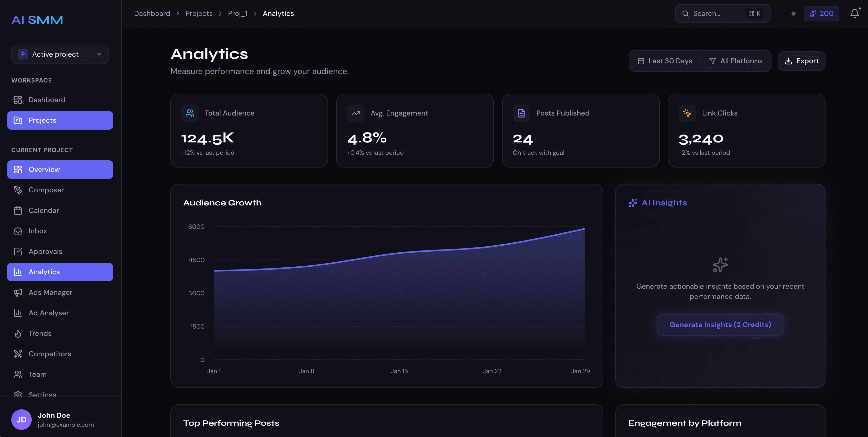The image size is (868, 437).
Task: Open the All Platforms filter
Action: tap(736, 61)
